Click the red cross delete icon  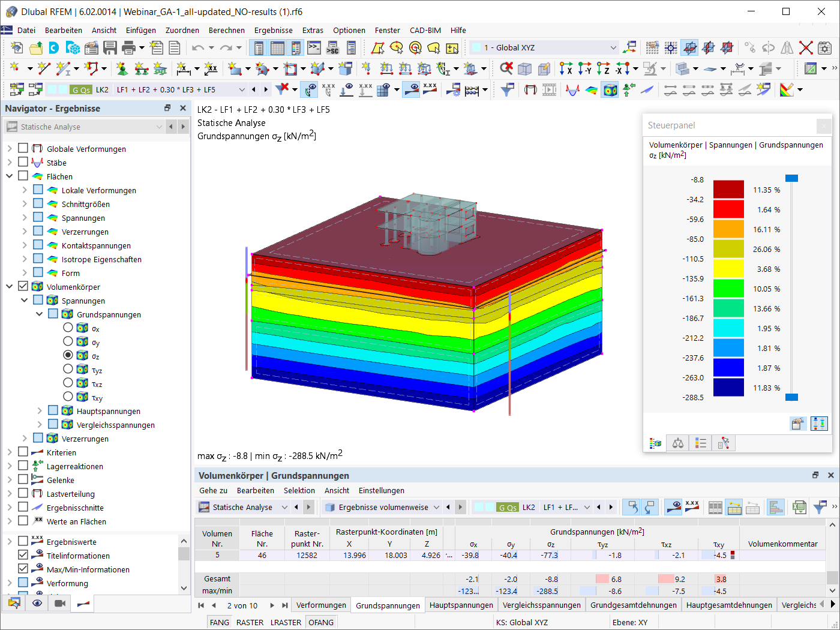pyautogui.click(x=806, y=47)
